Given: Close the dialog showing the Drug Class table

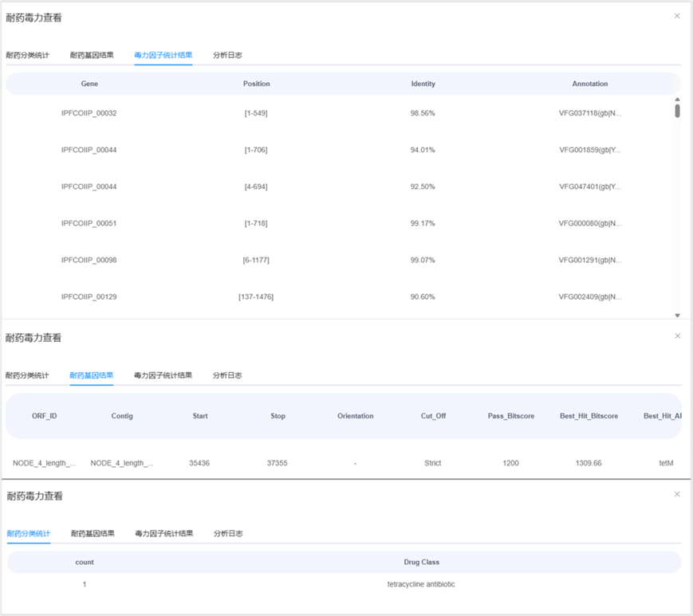Looking at the screenshot, I should [677, 494].
